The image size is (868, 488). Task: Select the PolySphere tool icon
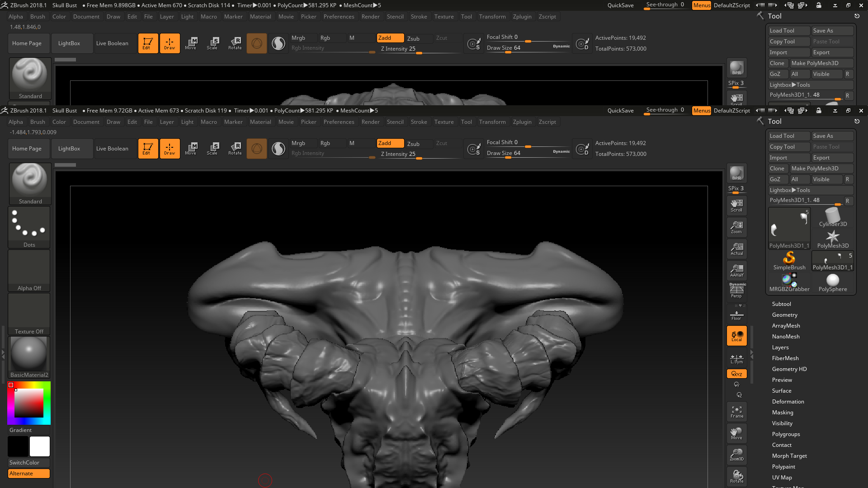tap(833, 283)
